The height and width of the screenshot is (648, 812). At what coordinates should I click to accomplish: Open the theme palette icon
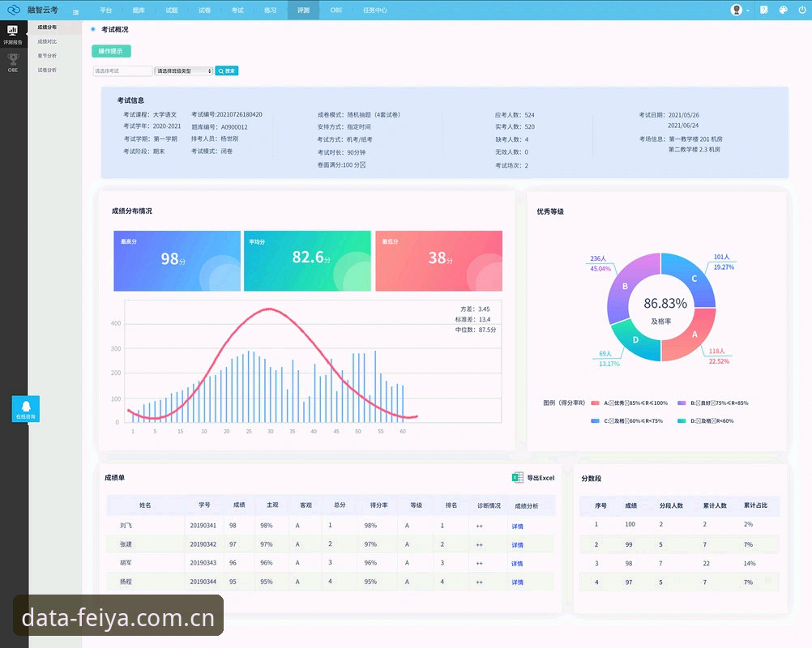[783, 10]
